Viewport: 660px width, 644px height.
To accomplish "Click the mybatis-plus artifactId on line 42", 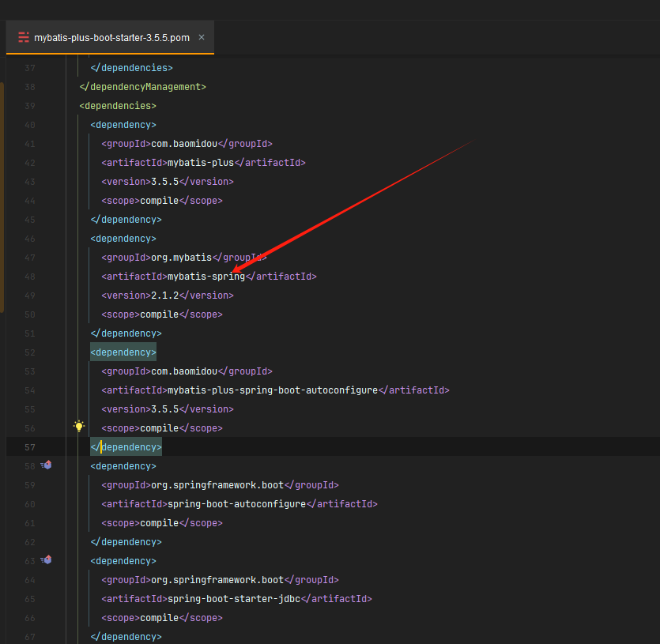I will (200, 163).
